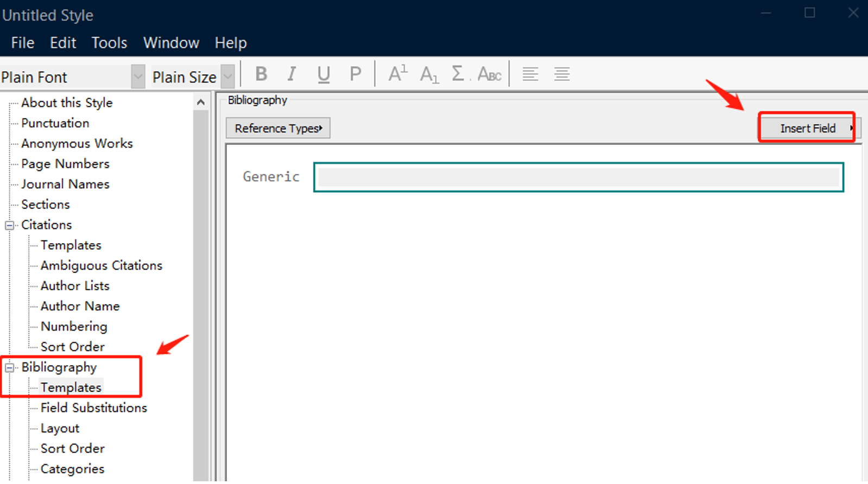Collapse the Citations tree node
Image resolution: width=868 pixels, height=484 pixels.
point(9,225)
